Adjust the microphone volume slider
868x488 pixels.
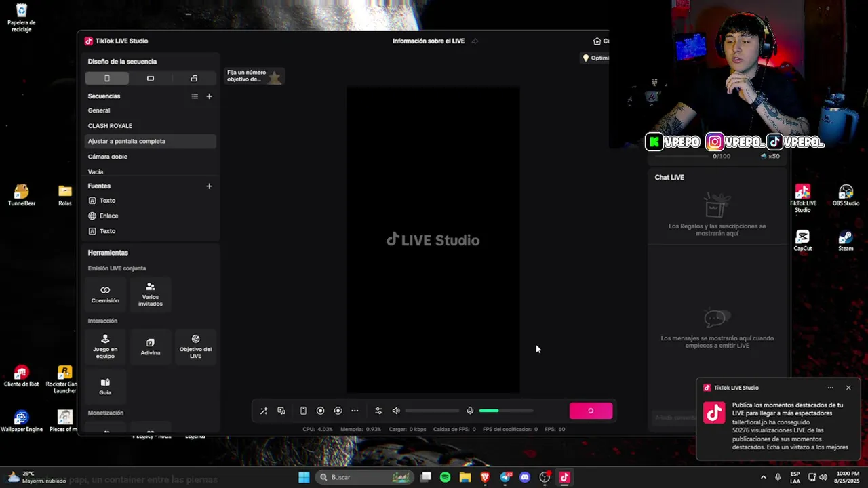pyautogui.click(x=506, y=411)
